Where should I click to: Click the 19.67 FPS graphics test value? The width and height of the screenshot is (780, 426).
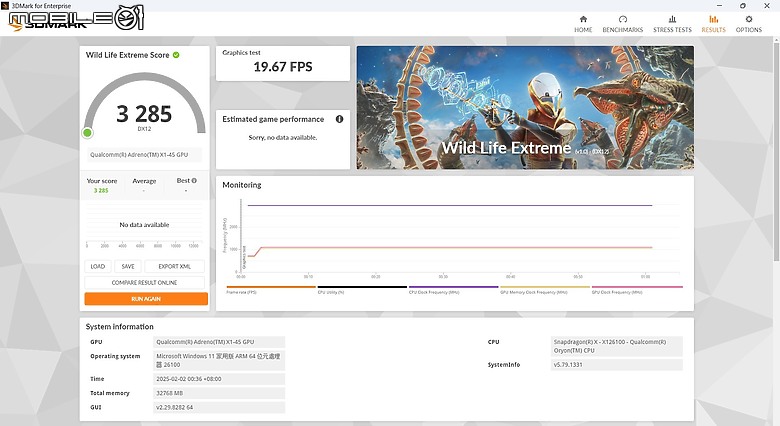(x=283, y=67)
